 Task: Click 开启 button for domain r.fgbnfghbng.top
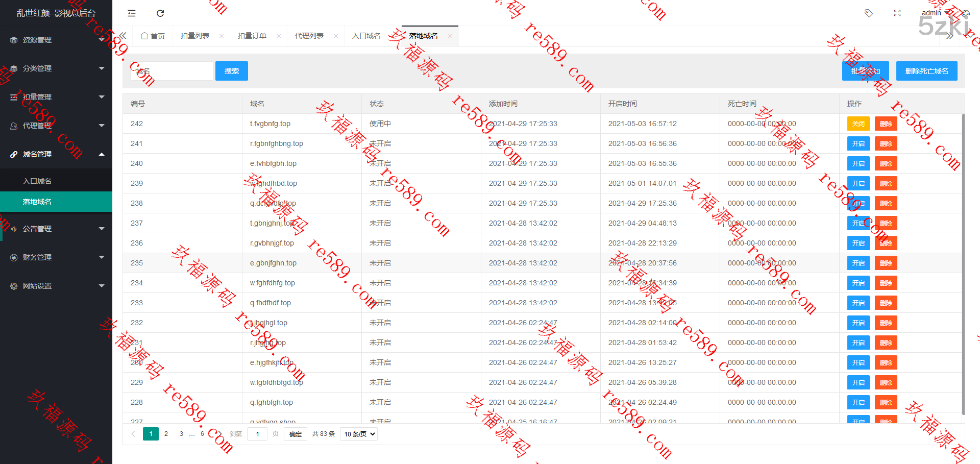tap(858, 143)
